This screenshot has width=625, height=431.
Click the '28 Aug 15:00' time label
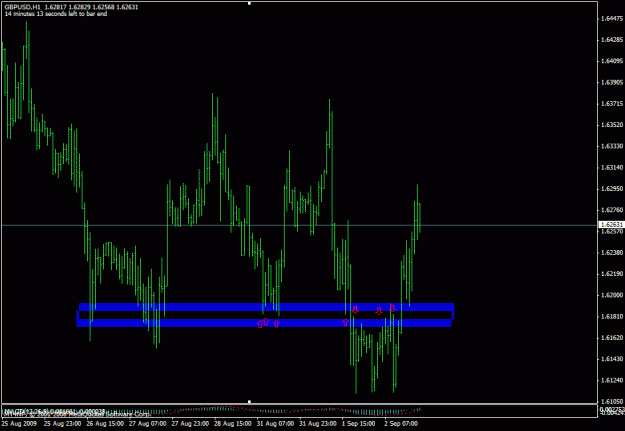(x=233, y=423)
